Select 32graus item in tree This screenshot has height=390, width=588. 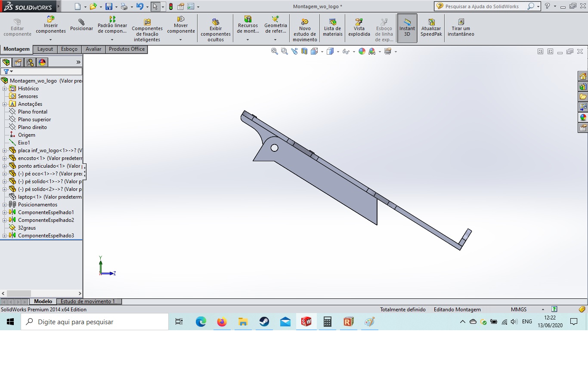tap(27, 228)
